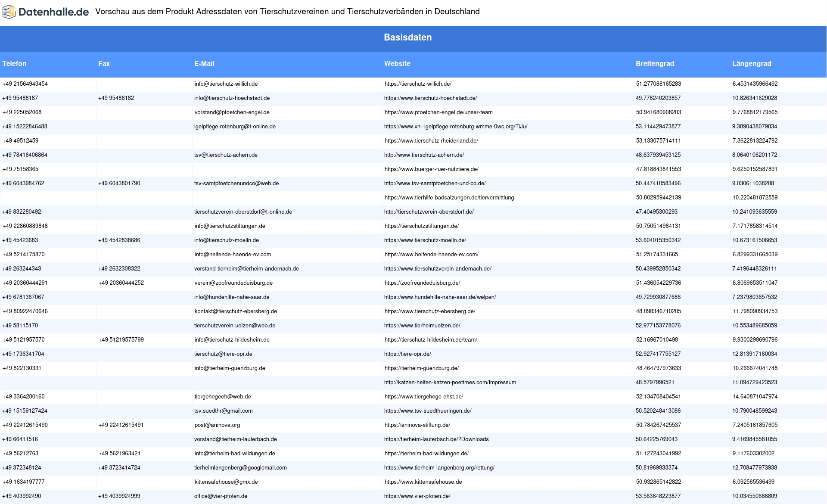Click http://www.tierschutz-achern.de/ cell
Viewport: 827px width, 504px height.
(424, 155)
